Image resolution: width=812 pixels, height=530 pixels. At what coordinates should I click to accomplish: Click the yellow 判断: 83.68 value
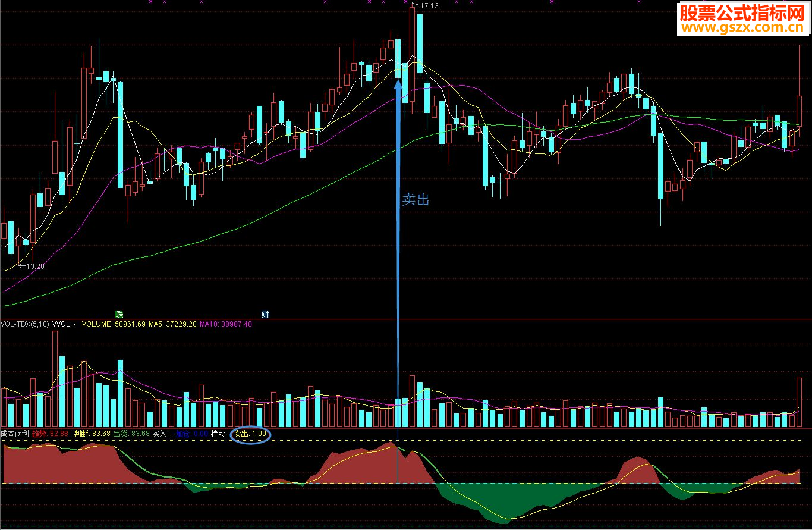click(92, 434)
